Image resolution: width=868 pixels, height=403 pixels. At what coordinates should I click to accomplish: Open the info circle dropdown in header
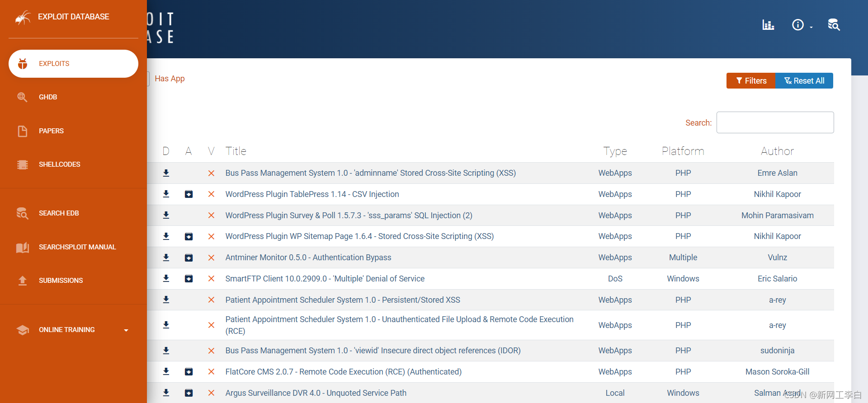pyautogui.click(x=802, y=25)
